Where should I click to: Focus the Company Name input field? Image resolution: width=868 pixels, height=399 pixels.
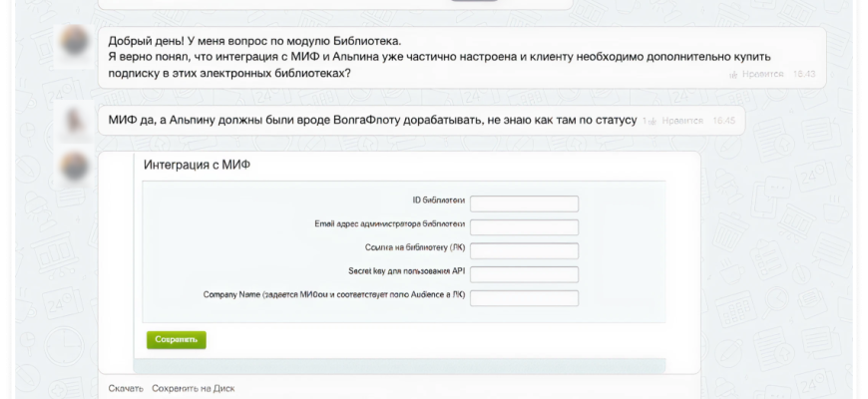(524, 297)
